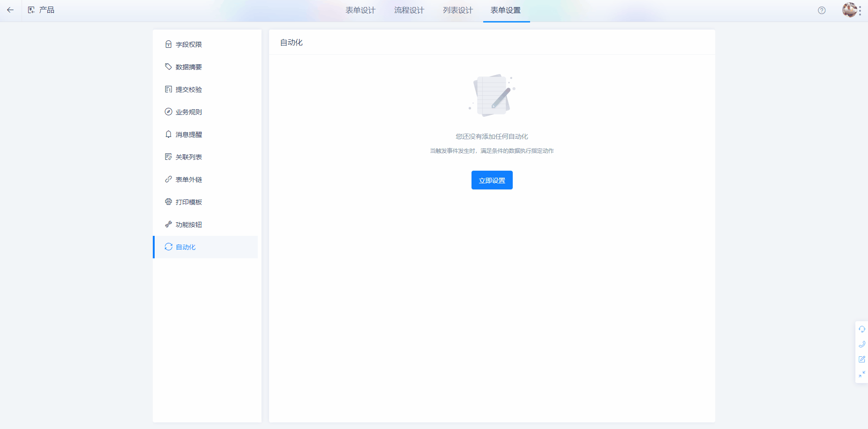Click the 打印模板 printer icon
This screenshot has height=429, width=868.
168,202
